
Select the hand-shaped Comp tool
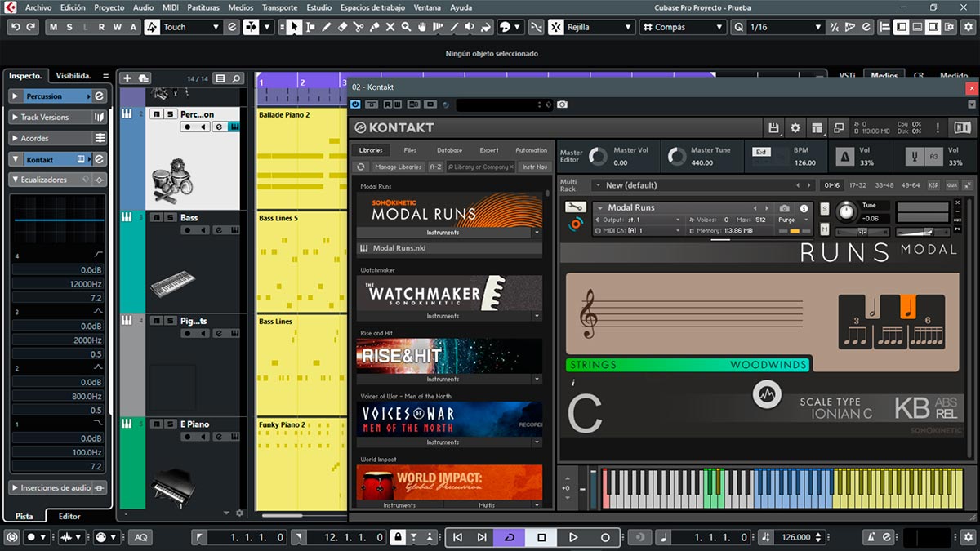(x=422, y=27)
